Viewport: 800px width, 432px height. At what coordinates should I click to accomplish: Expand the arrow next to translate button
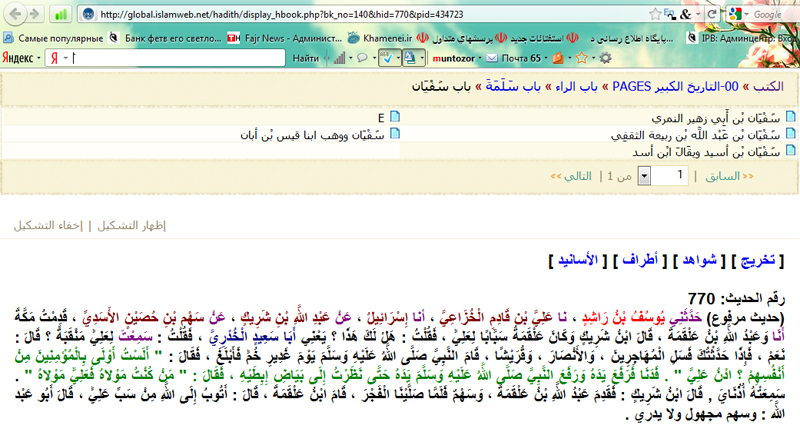(x=422, y=58)
